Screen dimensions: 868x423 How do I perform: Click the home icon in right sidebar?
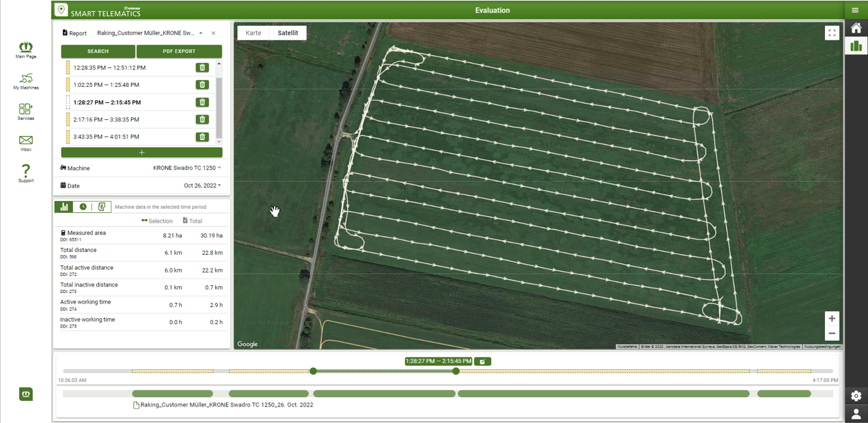tap(856, 28)
